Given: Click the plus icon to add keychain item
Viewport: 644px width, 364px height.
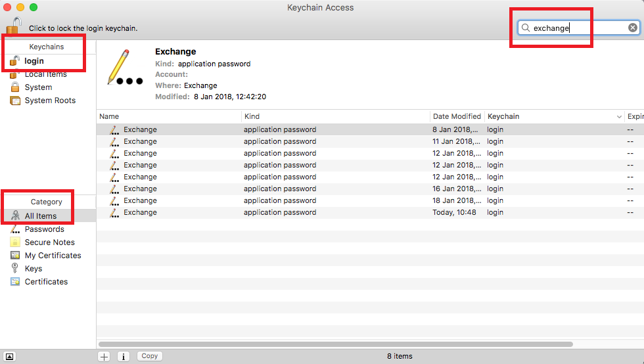Looking at the screenshot, I should 104,356.
